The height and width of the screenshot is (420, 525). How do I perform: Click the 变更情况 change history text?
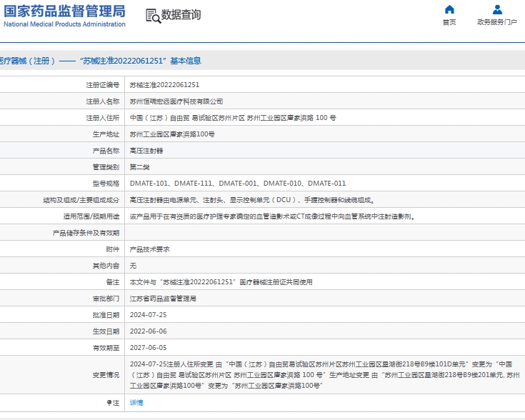[x=325, y=375]
